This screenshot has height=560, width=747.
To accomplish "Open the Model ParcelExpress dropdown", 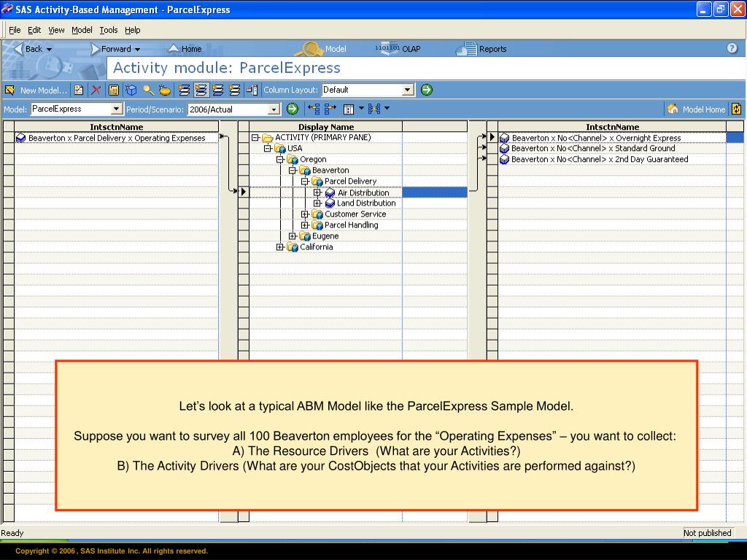I will tap(116, 109).
